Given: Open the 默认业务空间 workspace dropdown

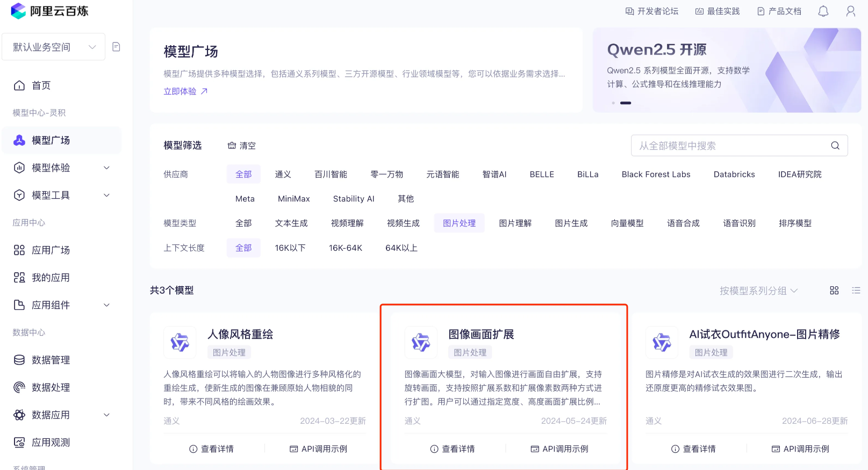Looking at the screenshot, I should (x=54, y=47).
